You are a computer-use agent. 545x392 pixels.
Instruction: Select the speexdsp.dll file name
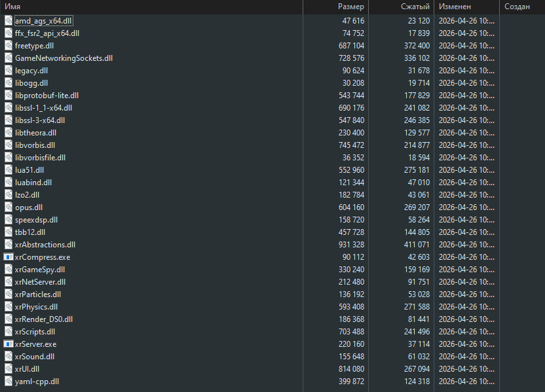[36, 220]
